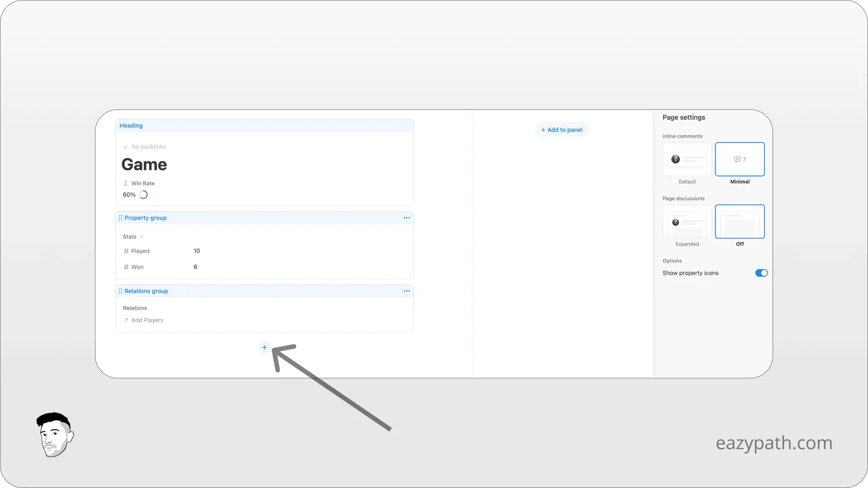
Task: Toggle Show property icons off
Action: click(761, 273)
